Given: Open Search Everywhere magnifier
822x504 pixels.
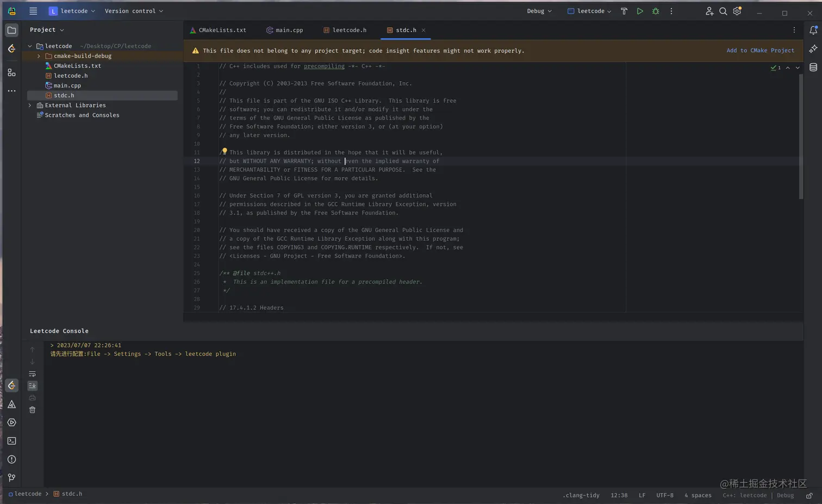Looking at the screenshot, I should 723,11.
